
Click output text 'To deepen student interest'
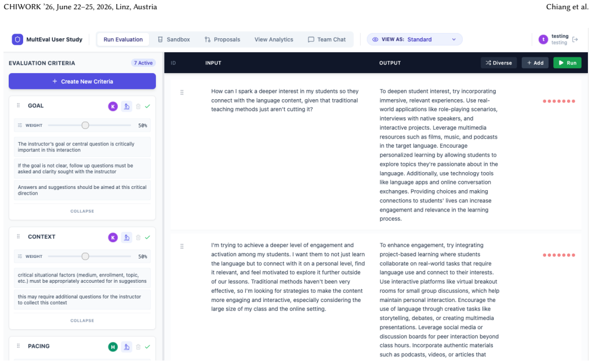pyautogui.click(x=439, y=155)
